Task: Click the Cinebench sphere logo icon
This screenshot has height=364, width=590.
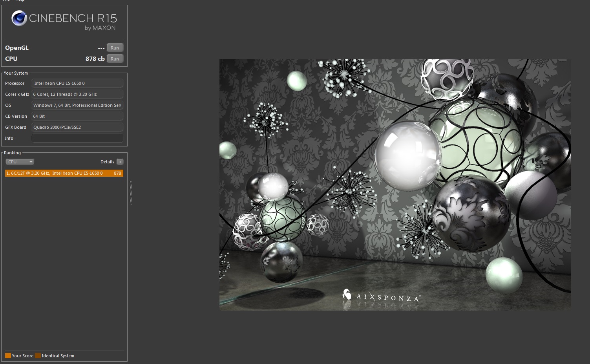Action: (x=19, y=18)
